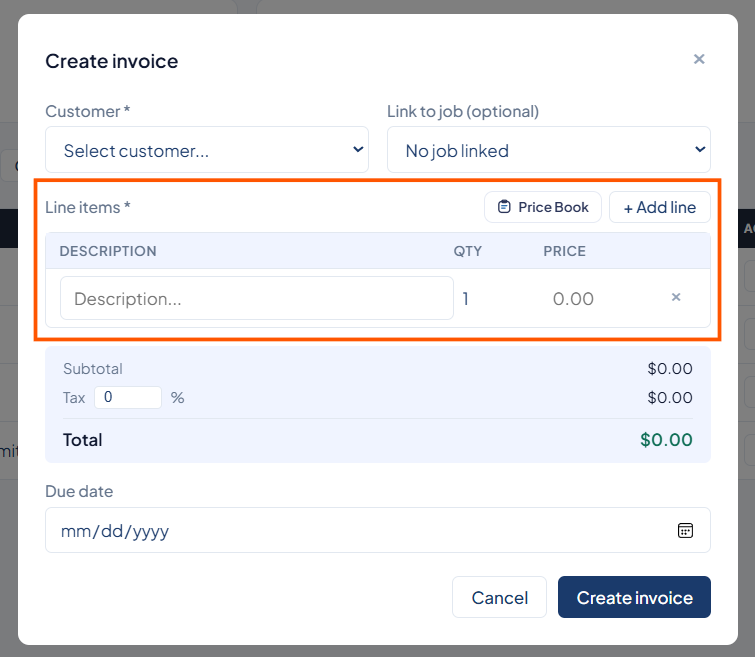Screen dimensions: 755x657
Task: Click the 'Link to job (optional)' label
Action: tap(463, 111)
